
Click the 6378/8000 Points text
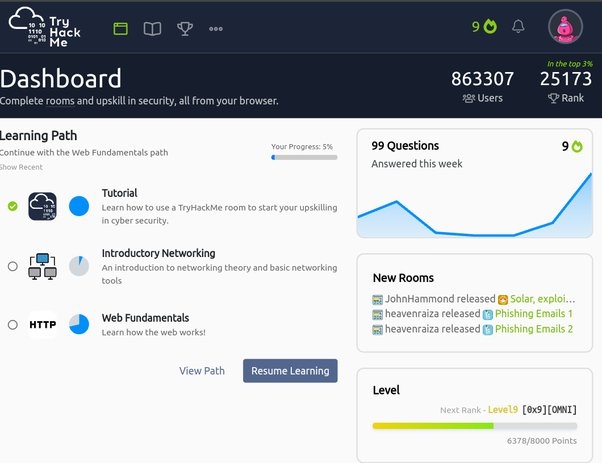542,441
